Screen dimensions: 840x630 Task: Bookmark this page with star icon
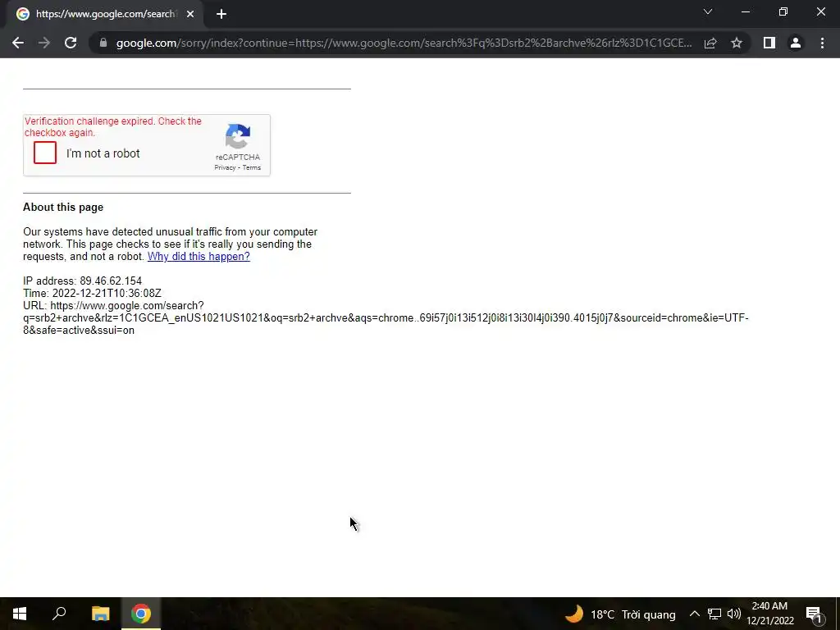click(x=737, y=43)
